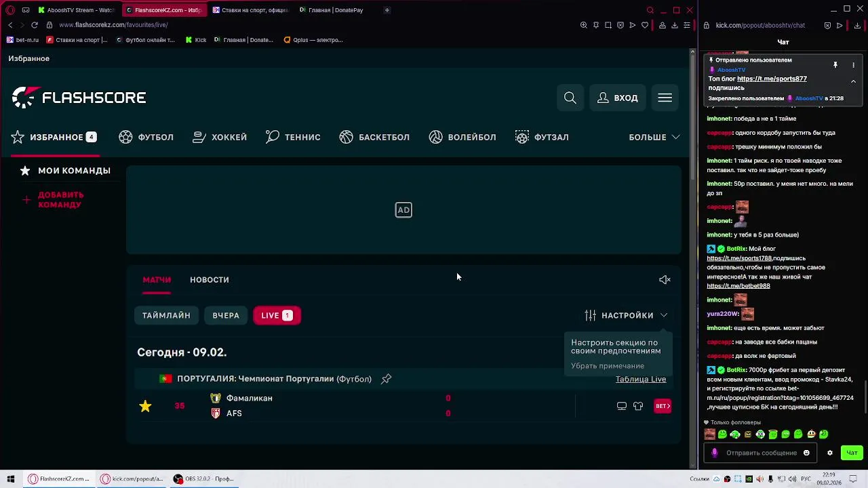This screenshot has height=488, width=868.
Task: Open the t.me/sports877 pinned link
Action: [x=772, y=79]
